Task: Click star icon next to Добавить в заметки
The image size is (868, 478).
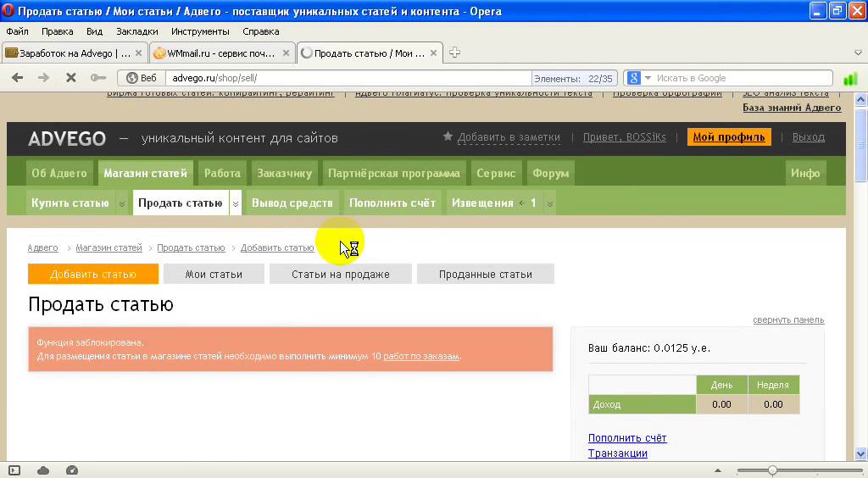Action: pos(448,136)
